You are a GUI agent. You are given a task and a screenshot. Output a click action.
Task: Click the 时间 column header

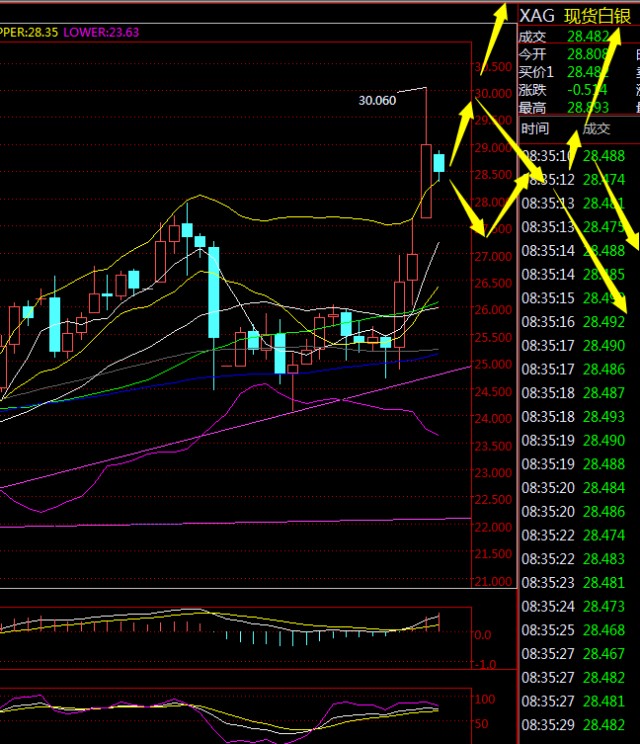pos(535,129)
